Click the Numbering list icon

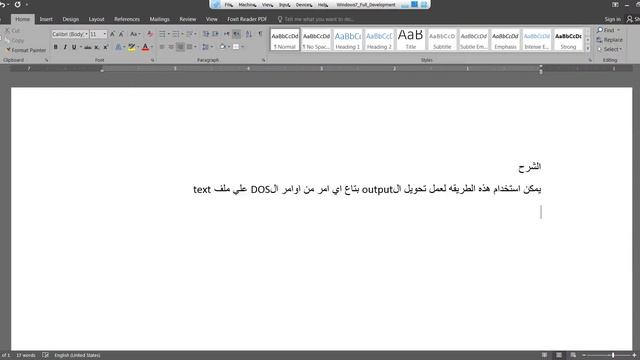pyautogui.click(x=176, y=34)
